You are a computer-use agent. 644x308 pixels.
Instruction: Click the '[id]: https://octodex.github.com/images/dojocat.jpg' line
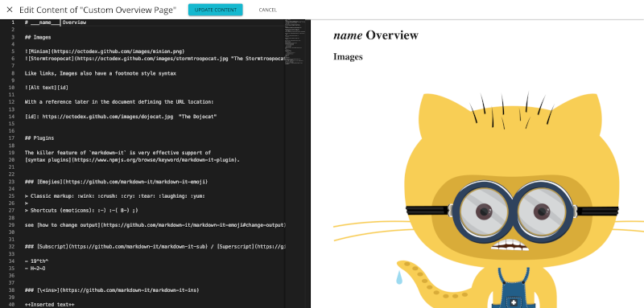pyautogui.click(x=121, y=117)
